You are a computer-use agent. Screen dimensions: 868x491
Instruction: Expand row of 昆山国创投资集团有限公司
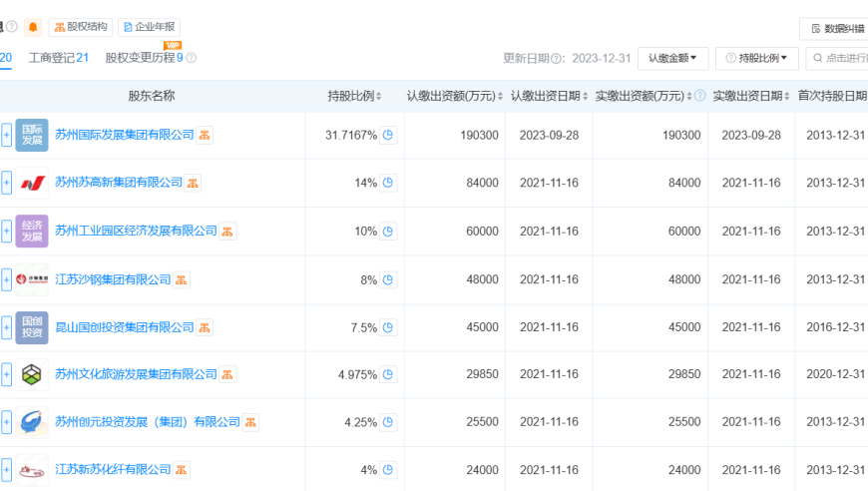tap(7, 327)
